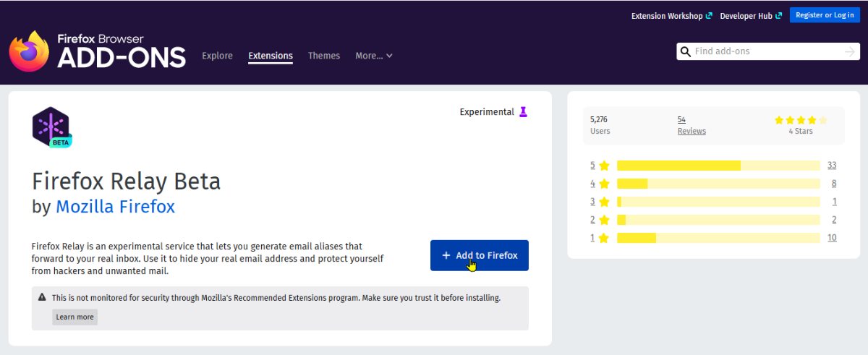This screenshot has height=355, width=868.
Task: Click the external link icon beside Extension Workshop
Action: [709, 16]
